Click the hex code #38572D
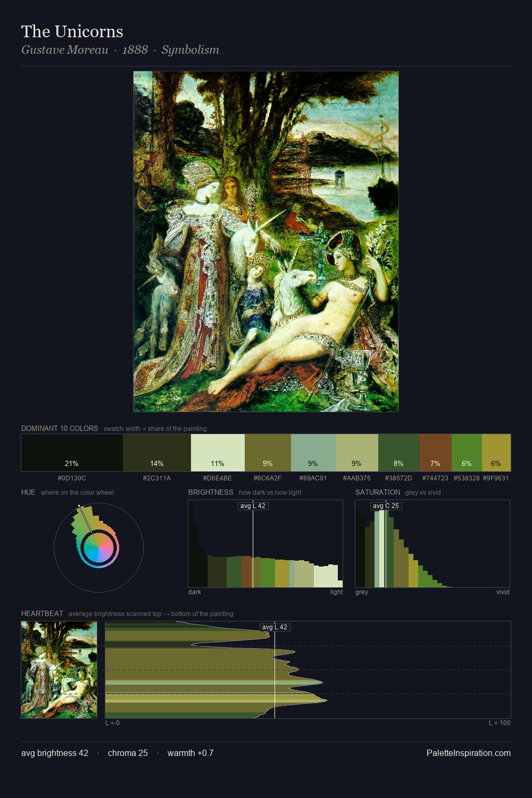The image size is (532, 798). pyautogui.click(x=398, y=478)
